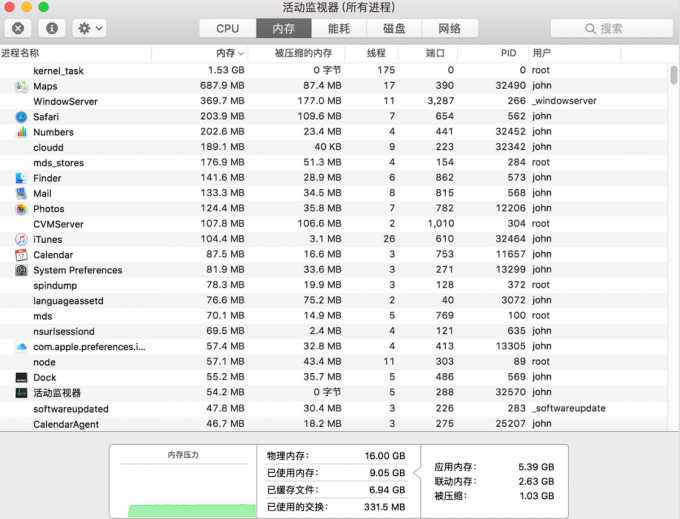Click the Finder face icon
680x519 pixels.
[21, 178]
